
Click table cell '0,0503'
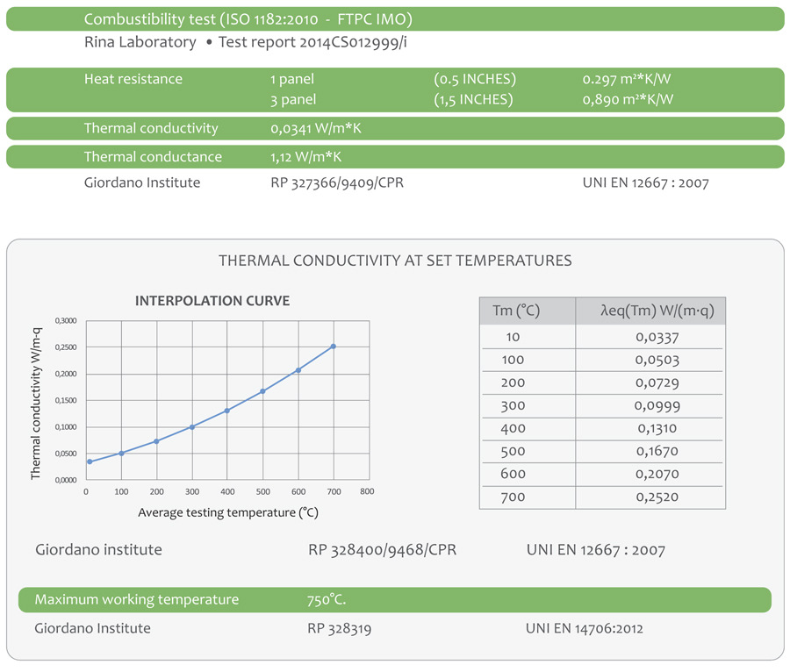[657, 360]
